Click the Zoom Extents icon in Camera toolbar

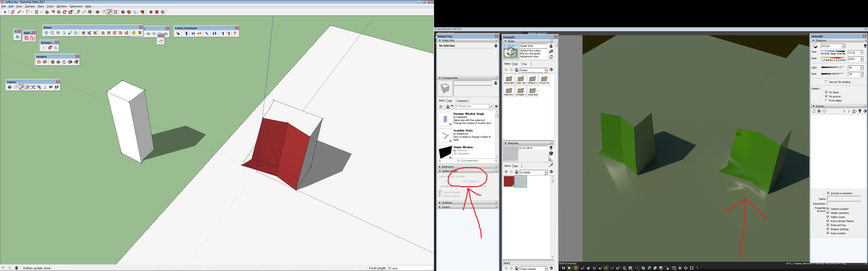point(33,87)
